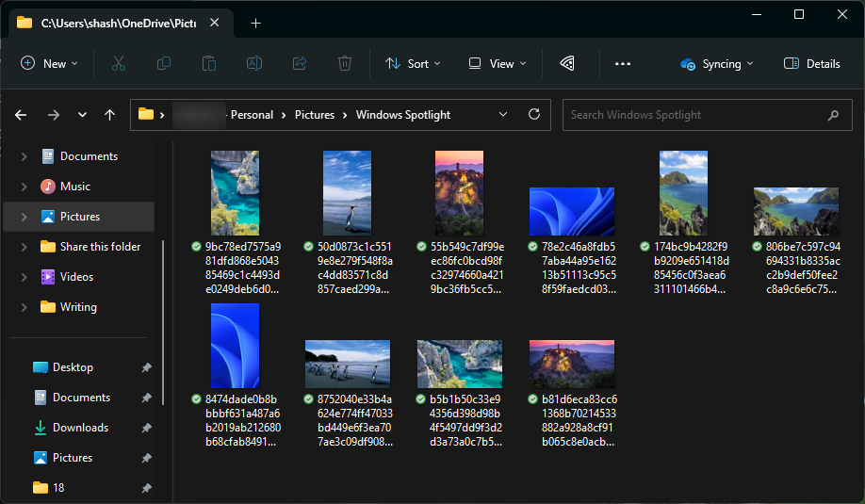Select Writing folder in navigation pane
Image resolution: width=865 pixels, height=504 pixels.
click(79, 307)
